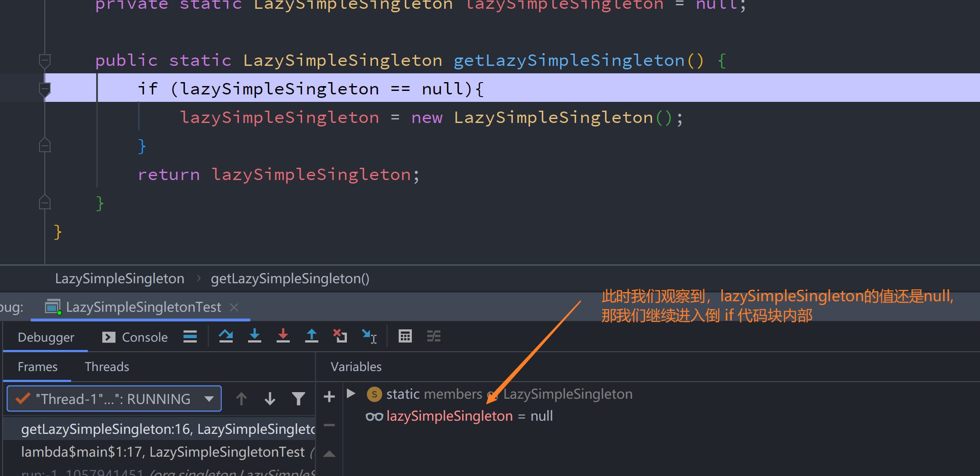This screenshot has width=980, height=476.
Task: Open the Thread-1 RUNNING thread dropdown
Action: pos(114,399)
